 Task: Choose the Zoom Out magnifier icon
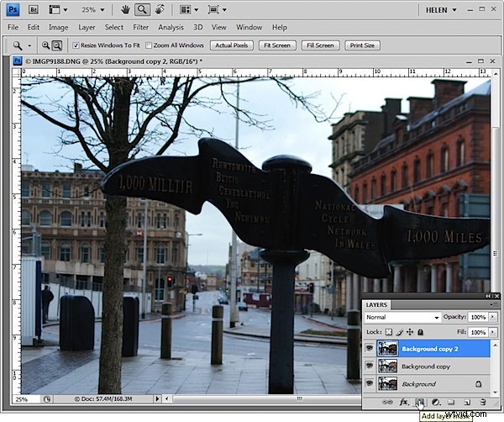[x=57, y=45]
